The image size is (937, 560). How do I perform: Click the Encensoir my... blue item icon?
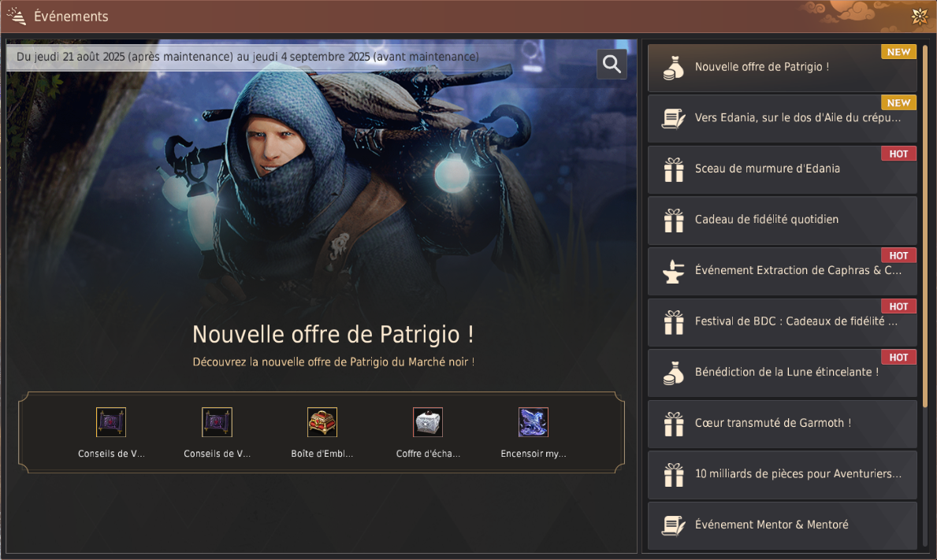coord(533,422)
